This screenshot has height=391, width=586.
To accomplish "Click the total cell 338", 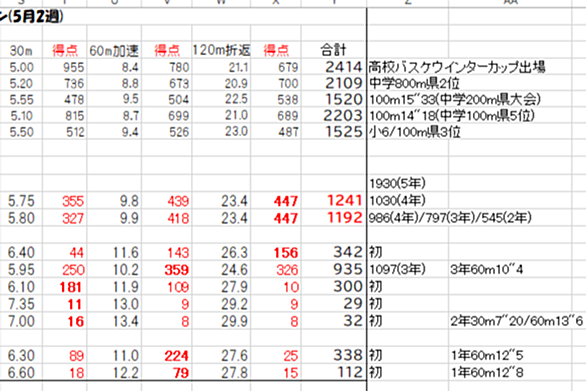I will coord(348,355).
